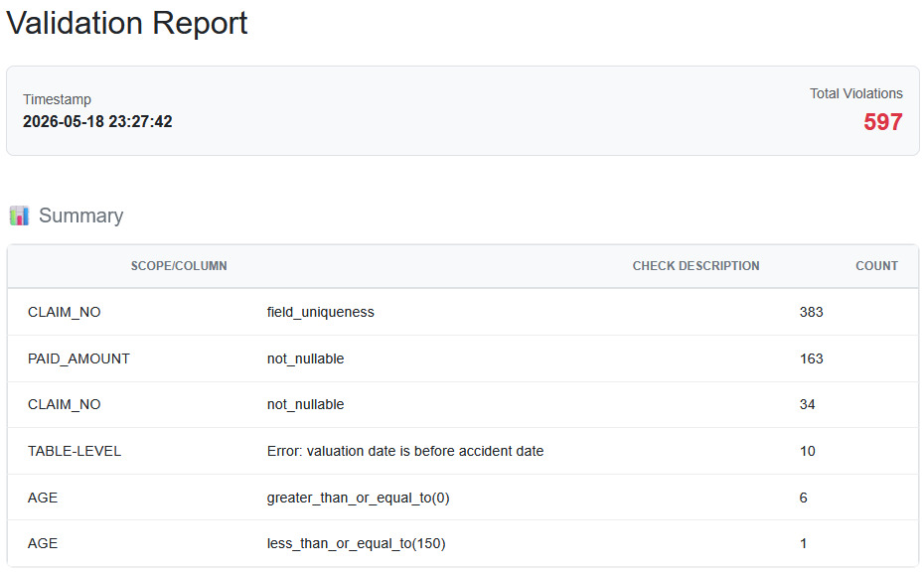Click the PAID_AMOUNT scope cell
The width and height of the screenshot is (924, 572).
[x=78, y=358]
